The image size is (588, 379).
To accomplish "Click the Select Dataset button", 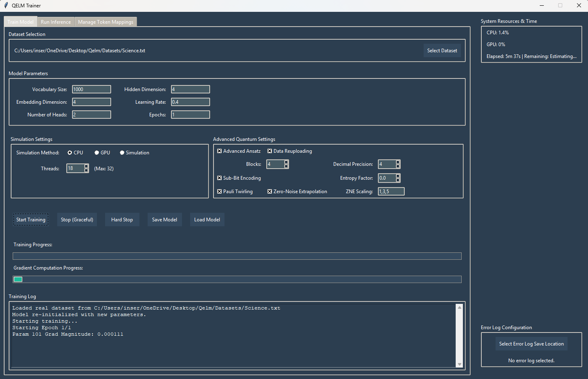I will click(442, 50).
